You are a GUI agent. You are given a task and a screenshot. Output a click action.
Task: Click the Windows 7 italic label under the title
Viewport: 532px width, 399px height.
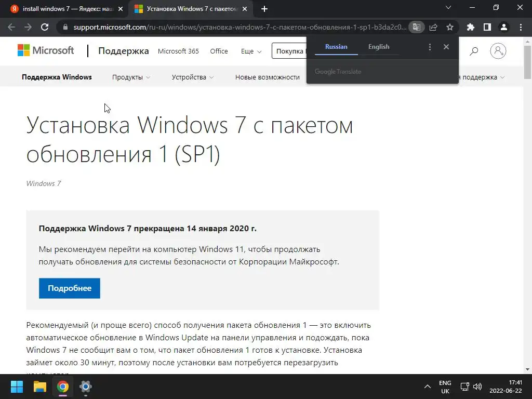pyautogui.click(x=44, y=183)
